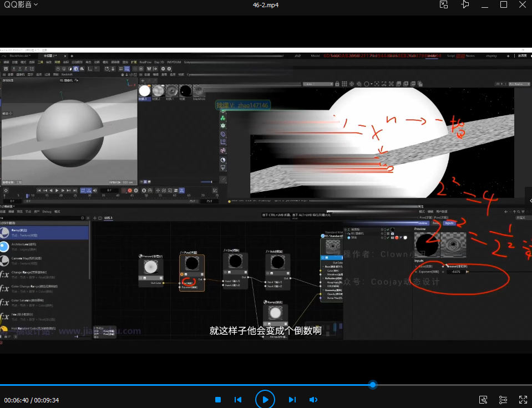Click the Preview tab in the attributes panel

click(x=422, y=223)
